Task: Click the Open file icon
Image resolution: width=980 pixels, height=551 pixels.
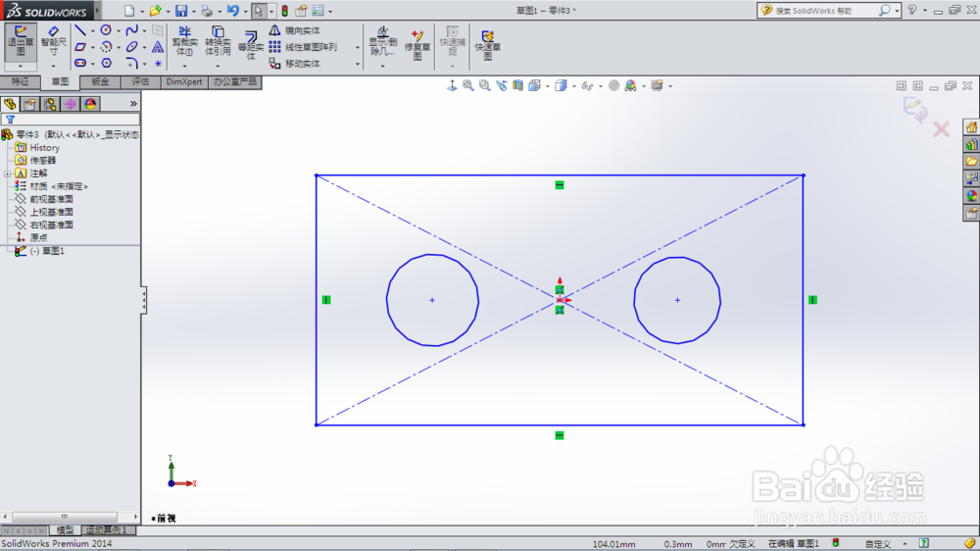Action: (x=155, y=11)
